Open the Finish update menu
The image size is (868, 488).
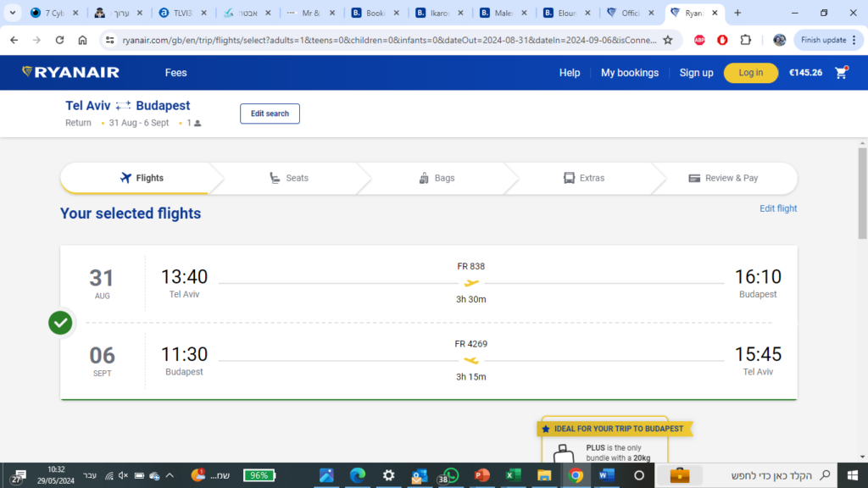[829, 40]
